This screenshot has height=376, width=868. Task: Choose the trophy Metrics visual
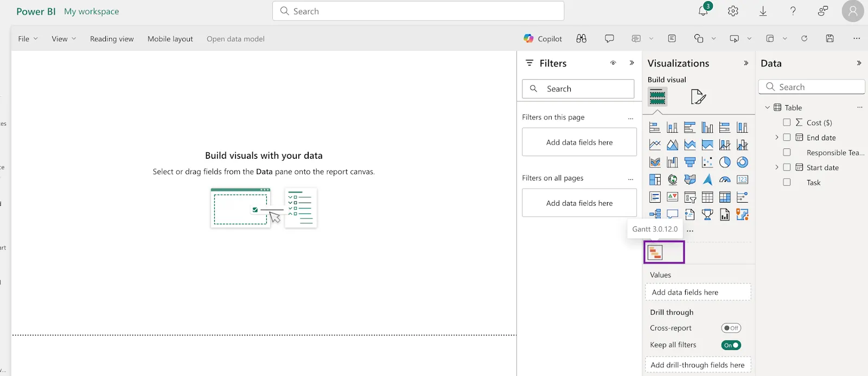(x=707, y=215)
